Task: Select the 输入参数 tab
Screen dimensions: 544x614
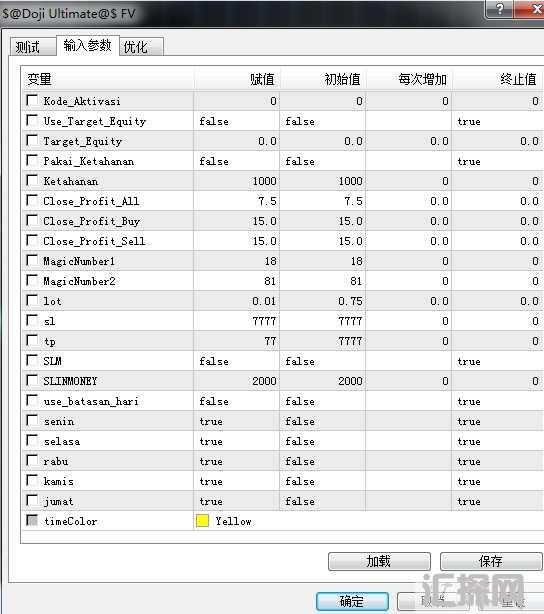Action: 87,45
